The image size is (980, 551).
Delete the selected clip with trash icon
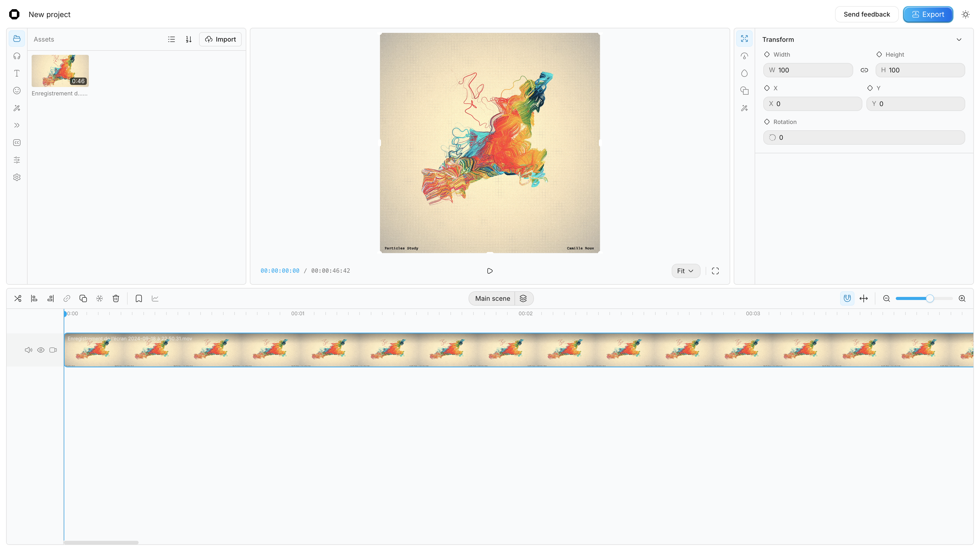pyautogui.click(x=116, y=298)
